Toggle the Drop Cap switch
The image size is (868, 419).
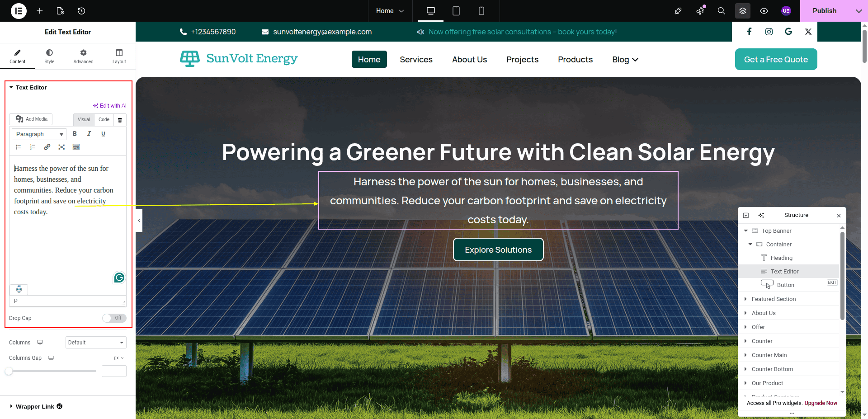coord(114,318)
